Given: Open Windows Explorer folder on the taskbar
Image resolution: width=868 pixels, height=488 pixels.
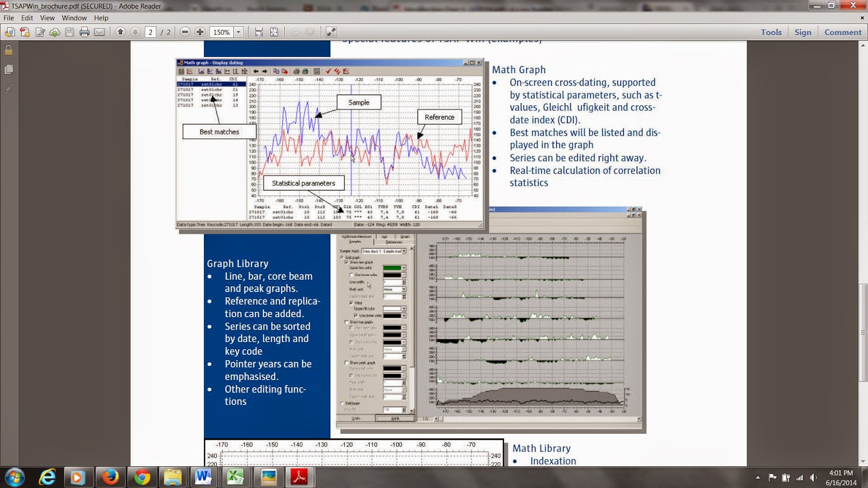Looking at the screenshot, I should click(173, 477).
